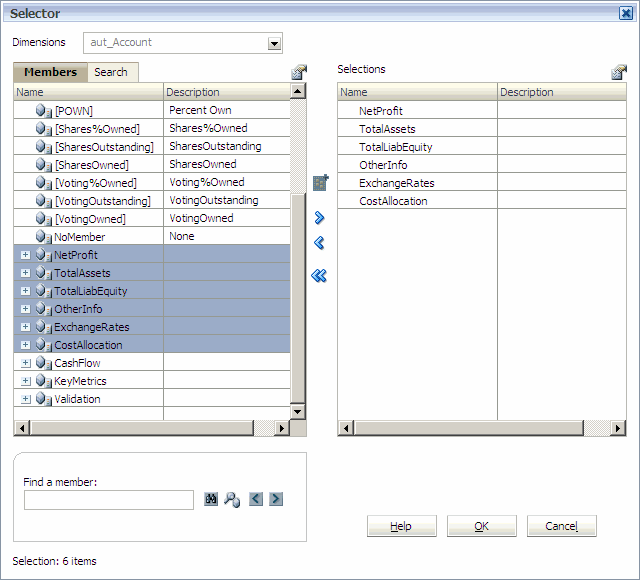
Task: Click the members list scroll right arrow
Action: click(x=281, y=428)
